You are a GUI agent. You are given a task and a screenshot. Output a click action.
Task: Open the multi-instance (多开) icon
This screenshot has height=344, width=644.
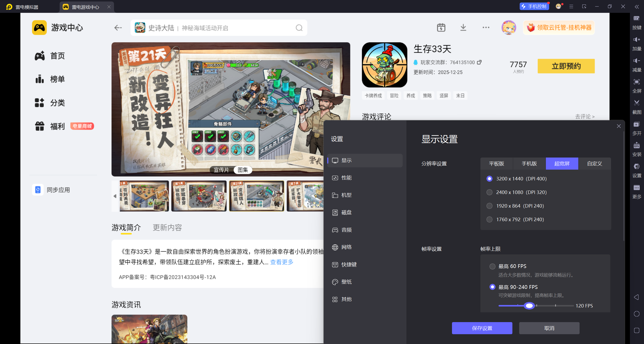coord(636,124)
